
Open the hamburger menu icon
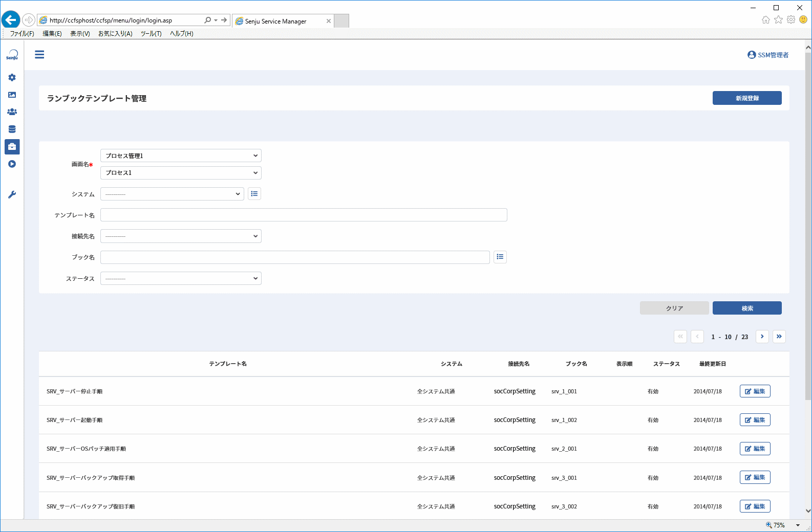pyautogui.click(x=39, y=55)
